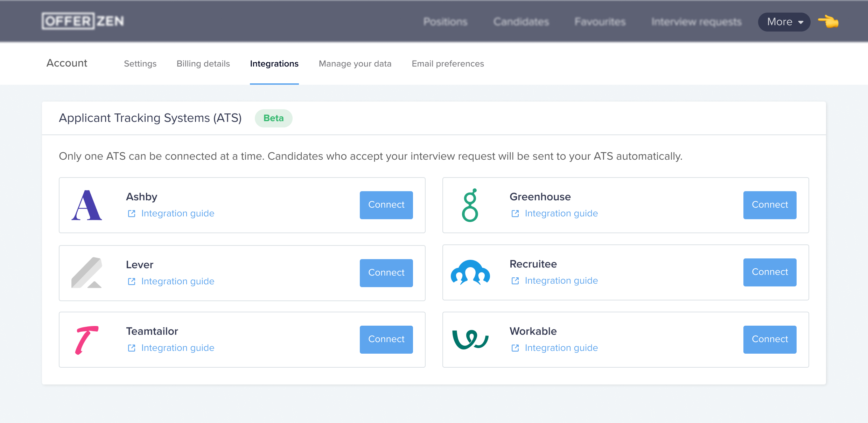Open the Billing details section
Screen dimensions: 868x423
click(203, 63)
